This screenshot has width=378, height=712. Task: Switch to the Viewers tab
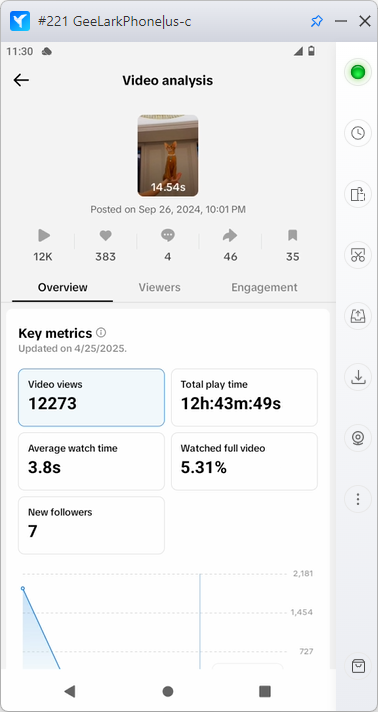coord(159,287)
